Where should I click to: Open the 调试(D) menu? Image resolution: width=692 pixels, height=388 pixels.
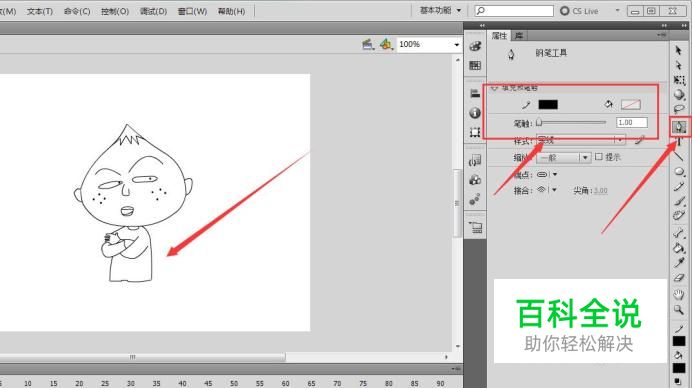pos(153,11)
